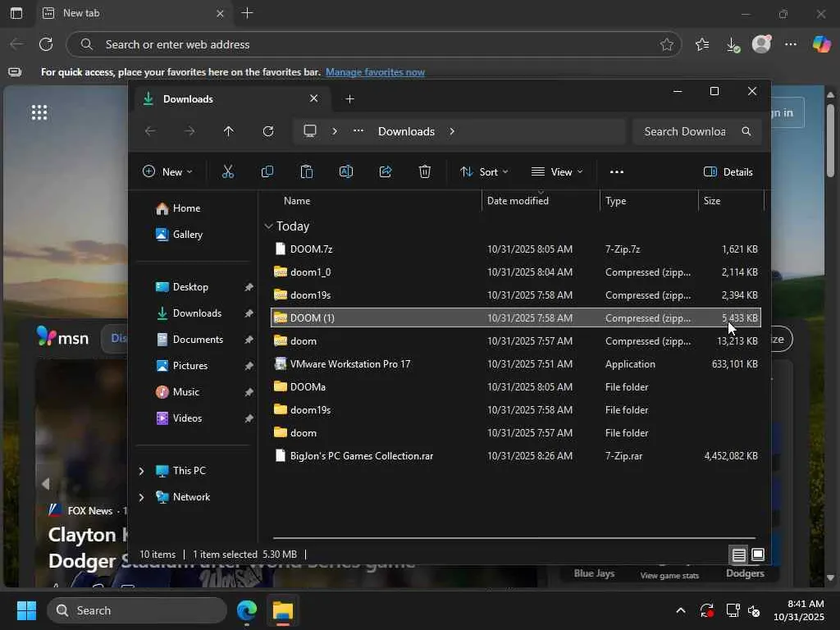
Task: Click the Explorer Forward arrow
Action: pyautogui.click(x=189, y=131)
